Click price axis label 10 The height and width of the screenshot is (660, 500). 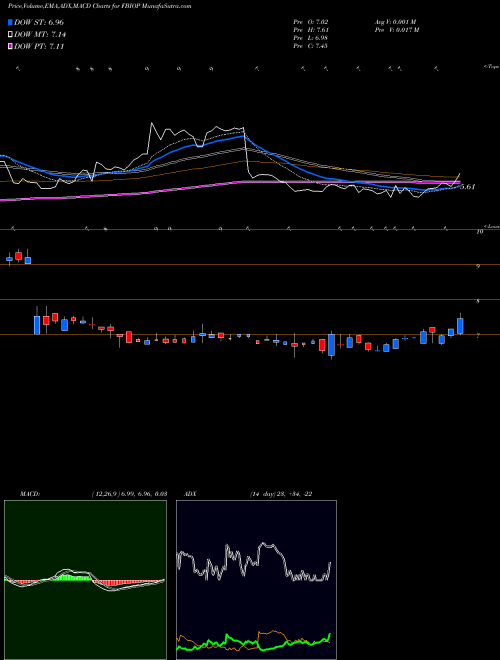[x=479, y=232]
